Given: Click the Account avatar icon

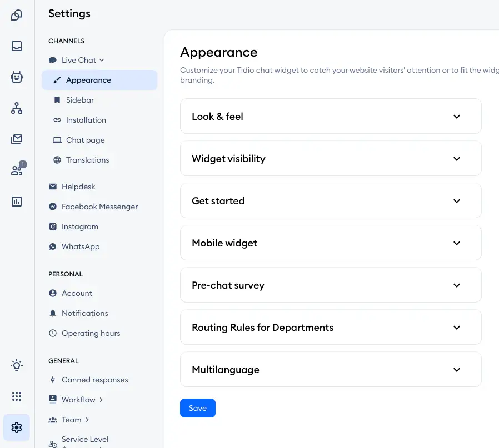Looking at the screenshot, I should pyautogui.click(x=53, y=293).
